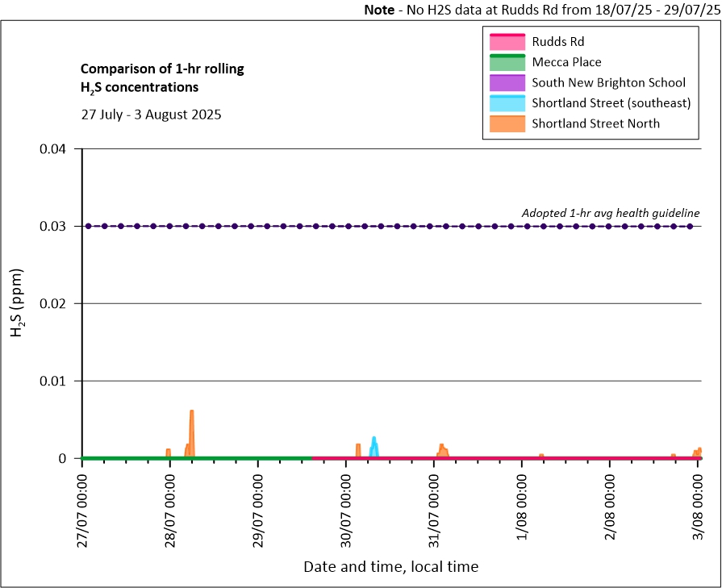722x588 pixels.
Task: Click the Shortland Street North legend label
Action: click(595, 123)
